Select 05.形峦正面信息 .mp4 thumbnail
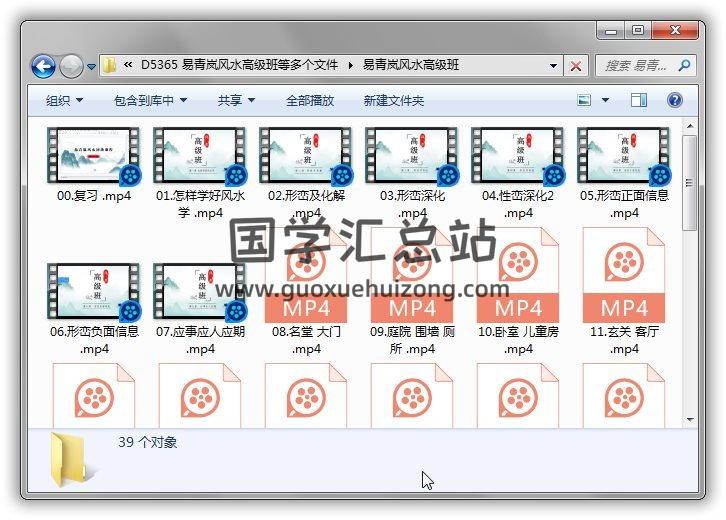 coord(624,156)
